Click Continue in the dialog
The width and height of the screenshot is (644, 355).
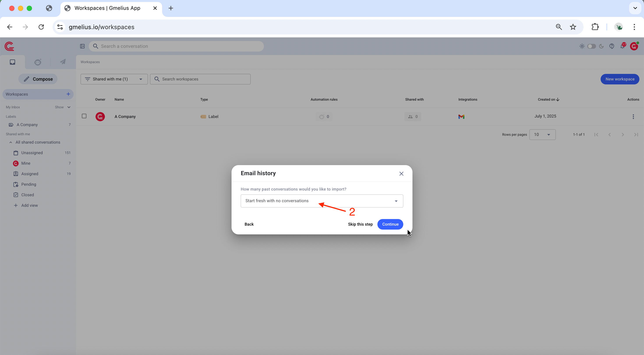coord(390,224)
